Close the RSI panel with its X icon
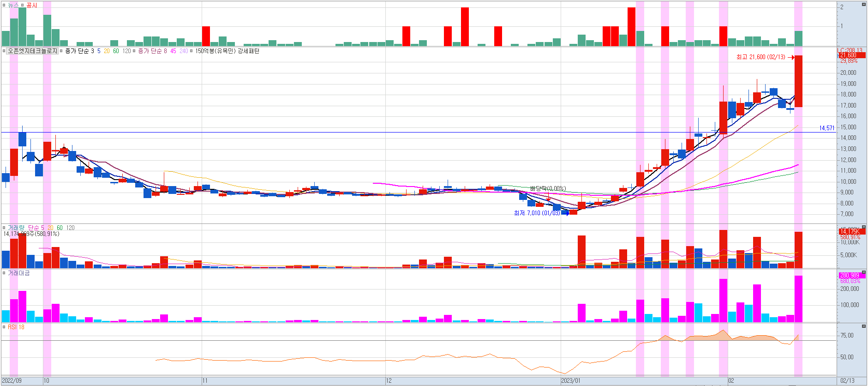This screenshot has width=868, height=386. coord(864,326)
